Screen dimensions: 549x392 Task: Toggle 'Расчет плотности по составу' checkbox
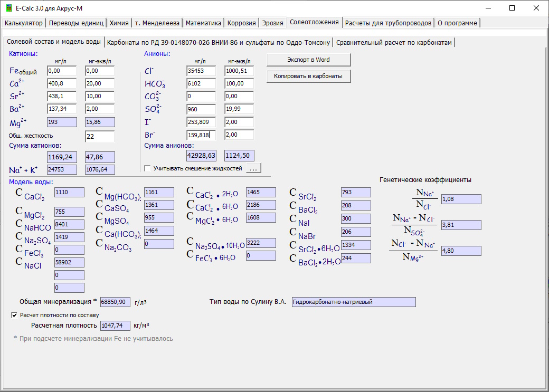coord(15,315)
